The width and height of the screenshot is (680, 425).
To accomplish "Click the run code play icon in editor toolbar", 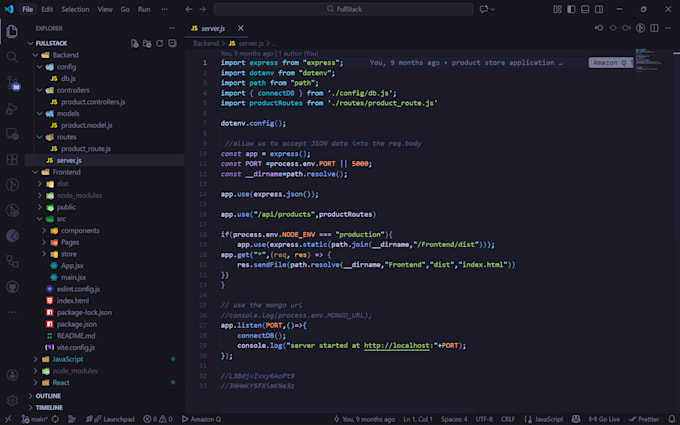I will pos(640,28).
